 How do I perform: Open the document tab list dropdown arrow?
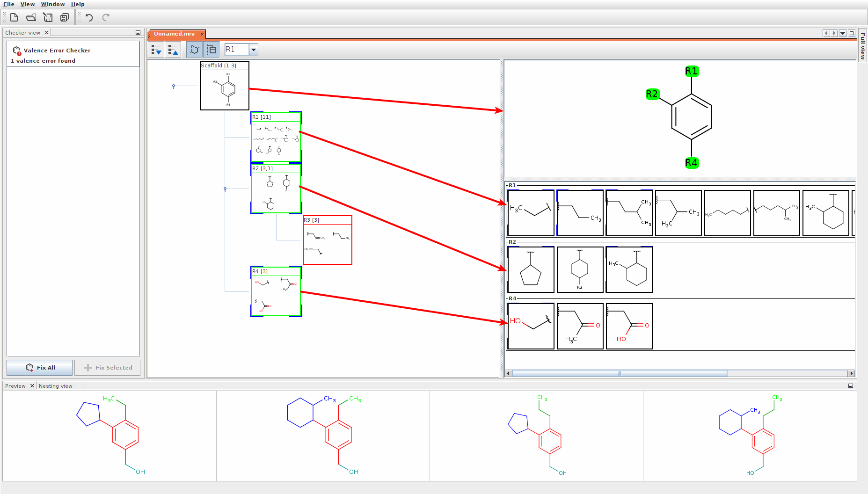[843, 33]
